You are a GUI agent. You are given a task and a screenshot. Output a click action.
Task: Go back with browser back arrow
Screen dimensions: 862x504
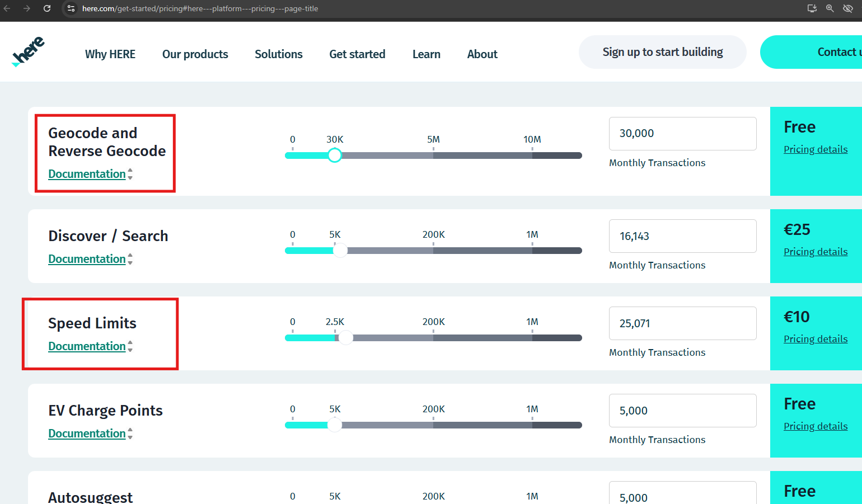pos(7,8)
